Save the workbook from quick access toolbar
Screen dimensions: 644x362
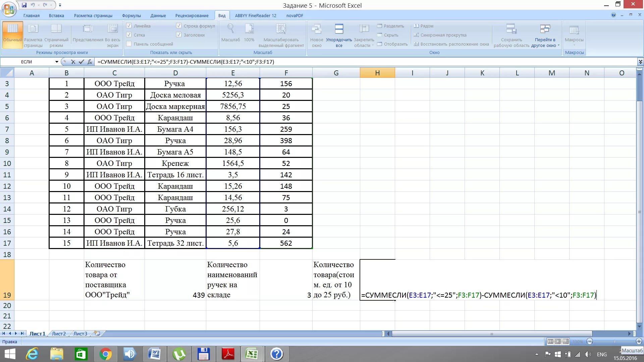click(24, 5)
